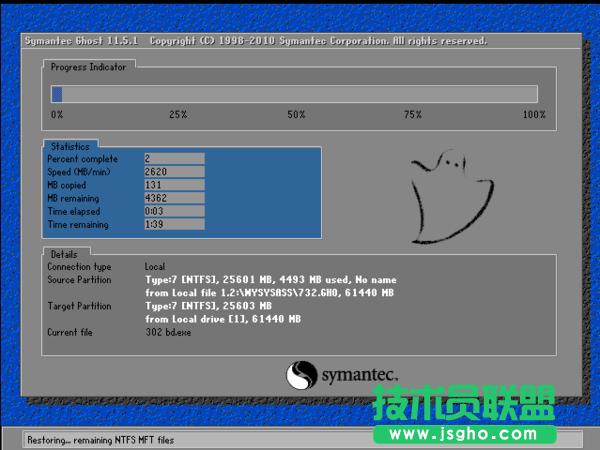
Task: Click the blue filled progress bar segment
Action: click(x=57, y=94)
